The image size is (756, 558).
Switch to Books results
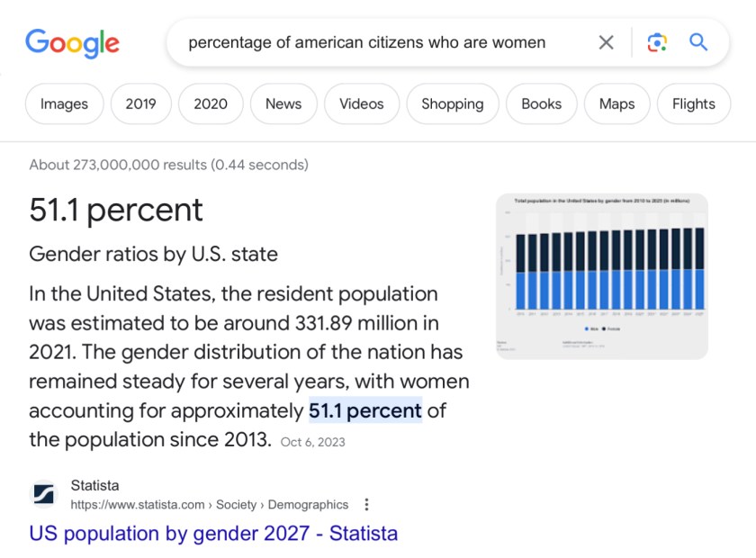(541, 103)
